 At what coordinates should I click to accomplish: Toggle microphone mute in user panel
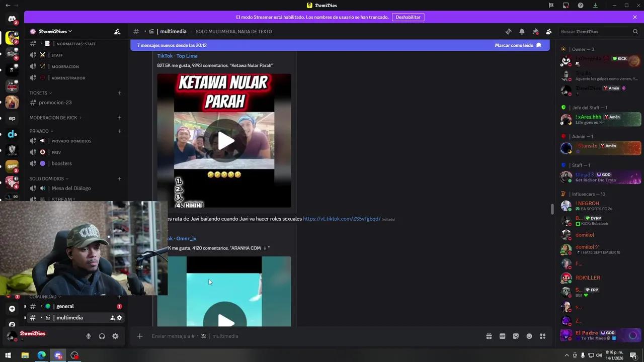tap(89, 336)
